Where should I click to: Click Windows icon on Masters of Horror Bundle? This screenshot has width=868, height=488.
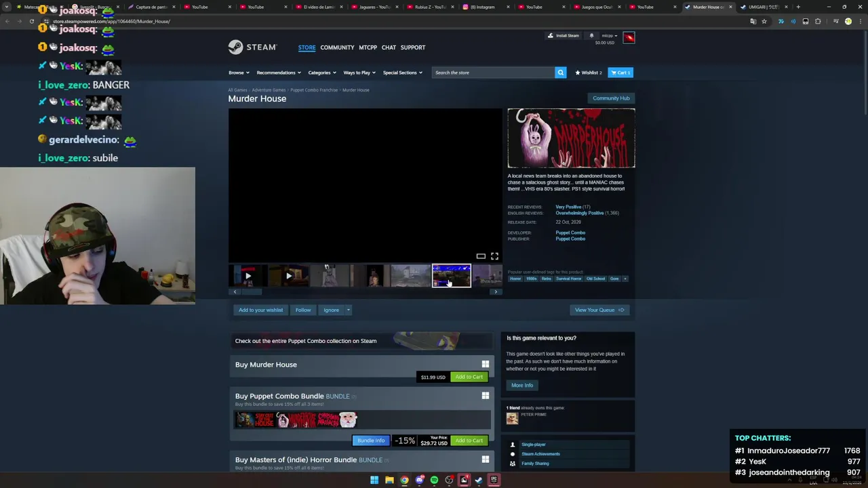485,459
